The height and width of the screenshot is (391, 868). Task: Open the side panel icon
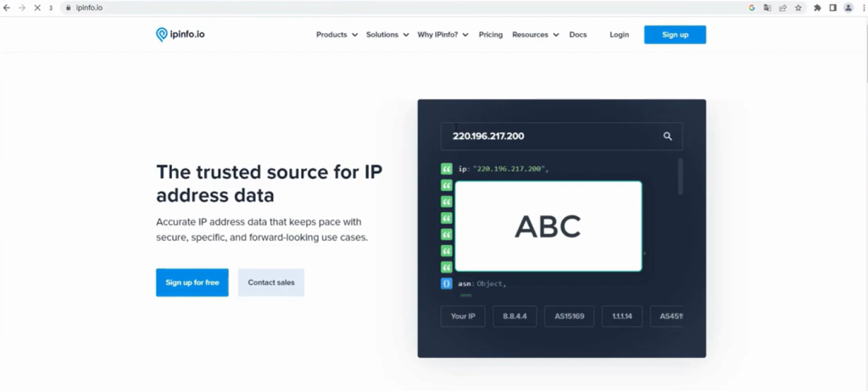(832, 8)
